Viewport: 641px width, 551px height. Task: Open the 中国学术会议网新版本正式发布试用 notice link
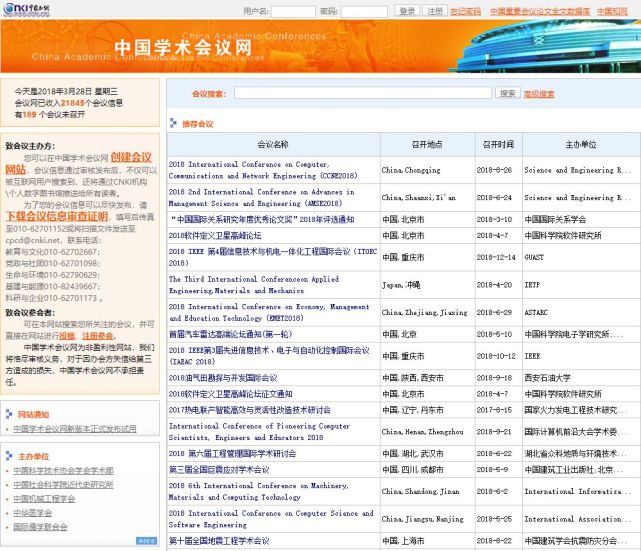pyautogui.click(x=75, y=428)
